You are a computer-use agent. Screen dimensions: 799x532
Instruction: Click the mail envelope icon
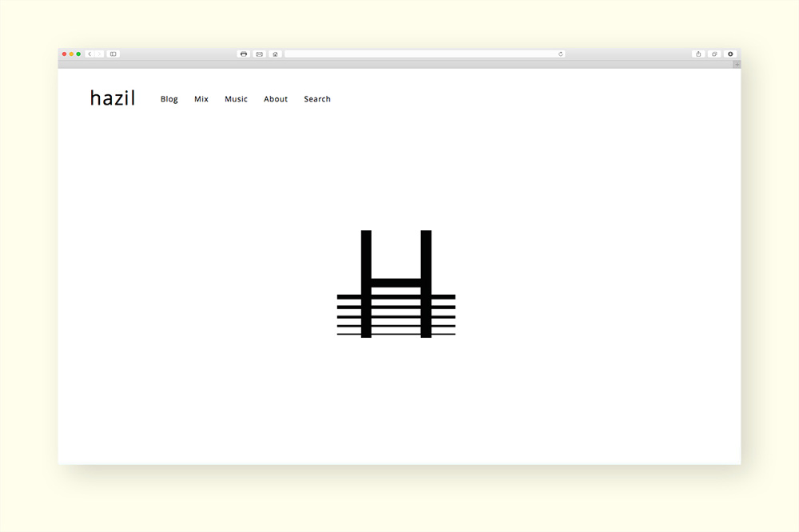pyautogui.click(x=259, y=54)
